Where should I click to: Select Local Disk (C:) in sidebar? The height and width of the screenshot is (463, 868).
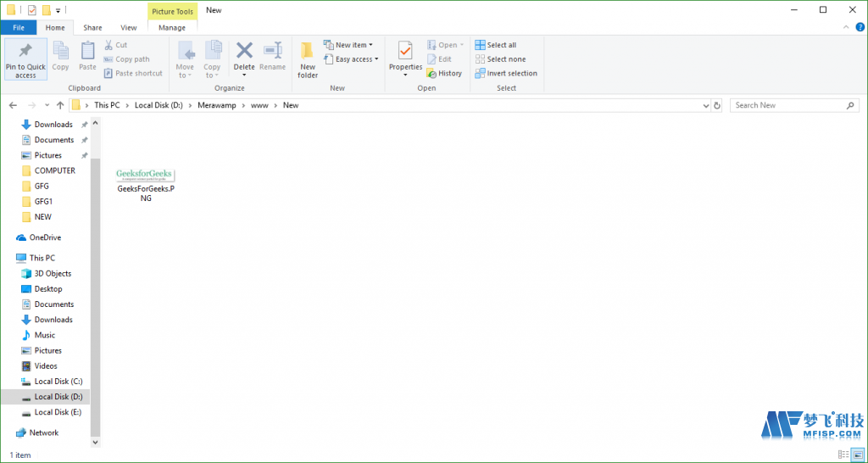click(x=58, y=382)
